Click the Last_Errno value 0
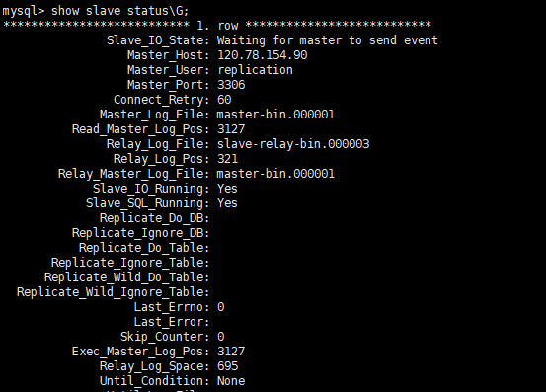 (x=221, y=307)
